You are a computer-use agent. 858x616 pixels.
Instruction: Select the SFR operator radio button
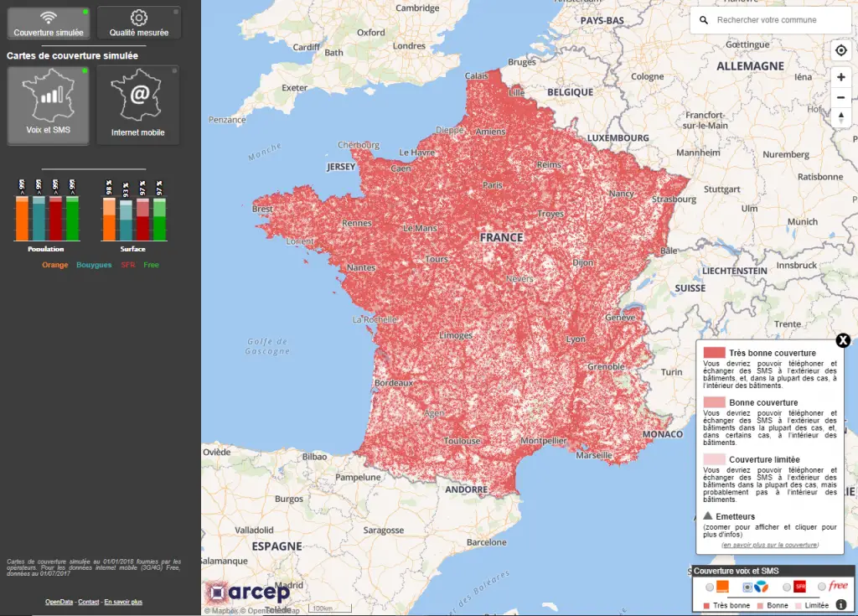coord(786,587)
